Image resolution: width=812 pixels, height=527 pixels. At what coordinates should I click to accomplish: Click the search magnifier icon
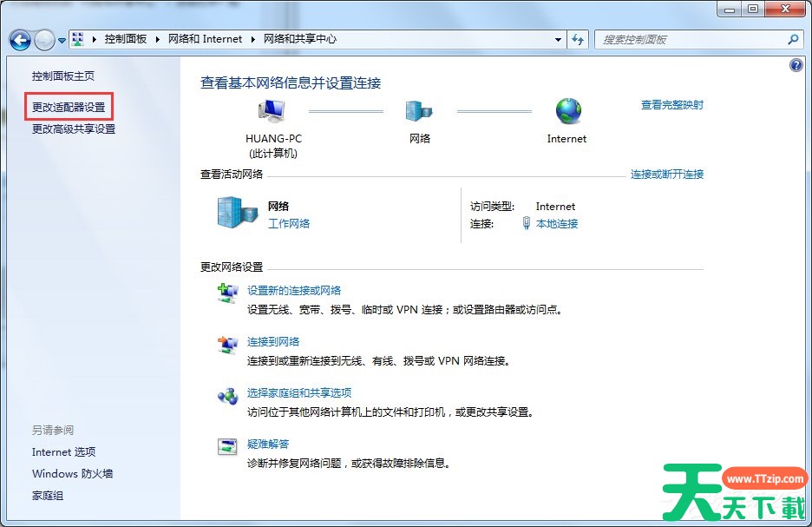tap(793, 39)
